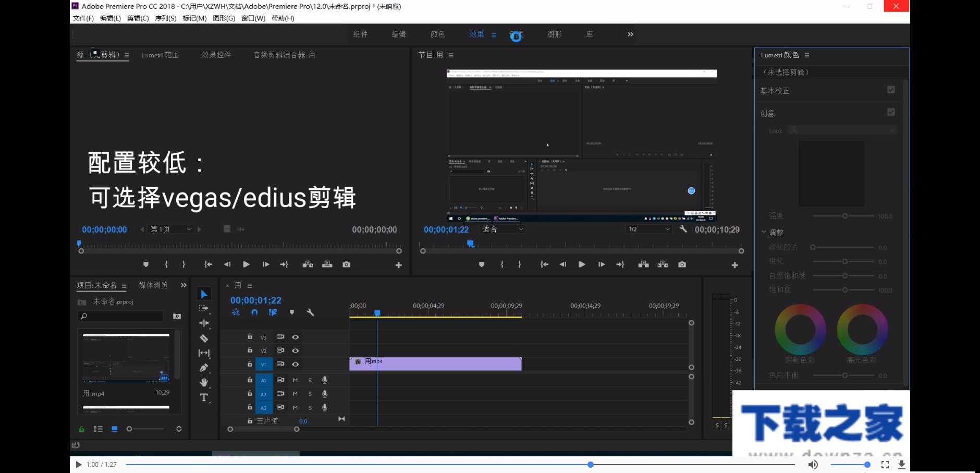Select the Type tool in the timeline toolbar
The width and height of the screenshot is (980, 473).
(x=204, y=397)
